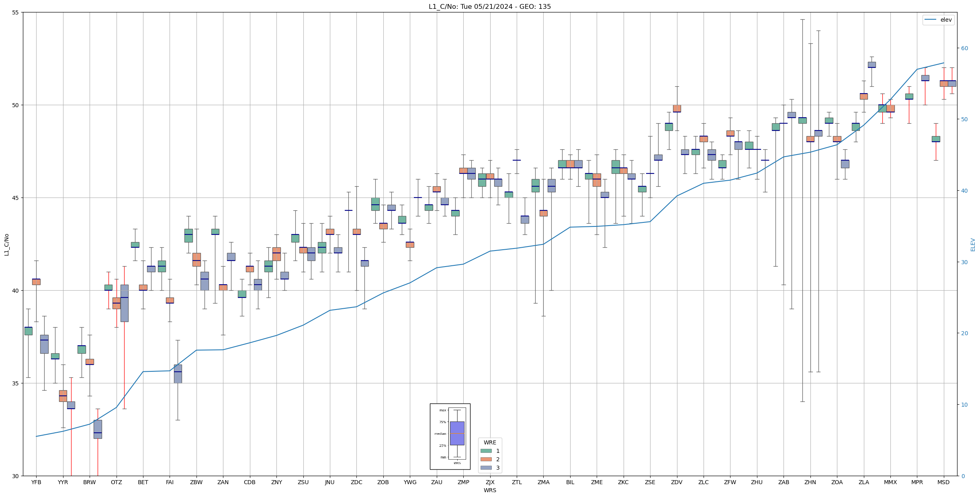The image size is (980, 497).
Task: Click the ZFW x-axis label
Action: 730,482
